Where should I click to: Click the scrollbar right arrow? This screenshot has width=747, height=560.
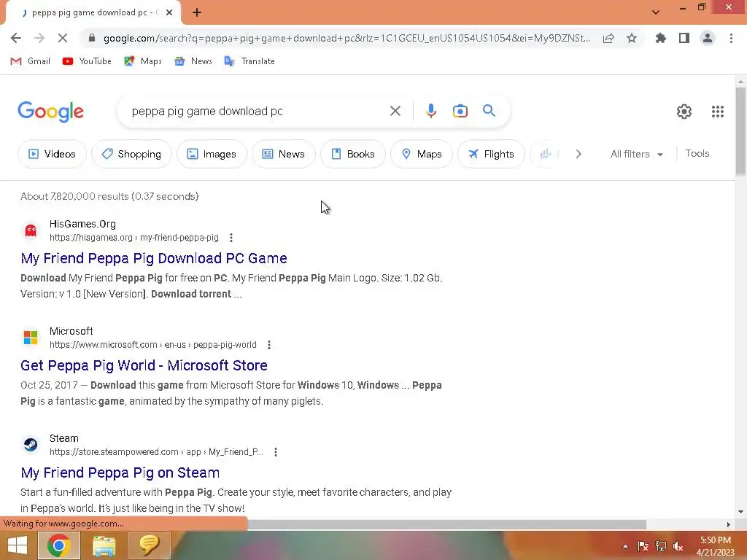click(728, 524)
